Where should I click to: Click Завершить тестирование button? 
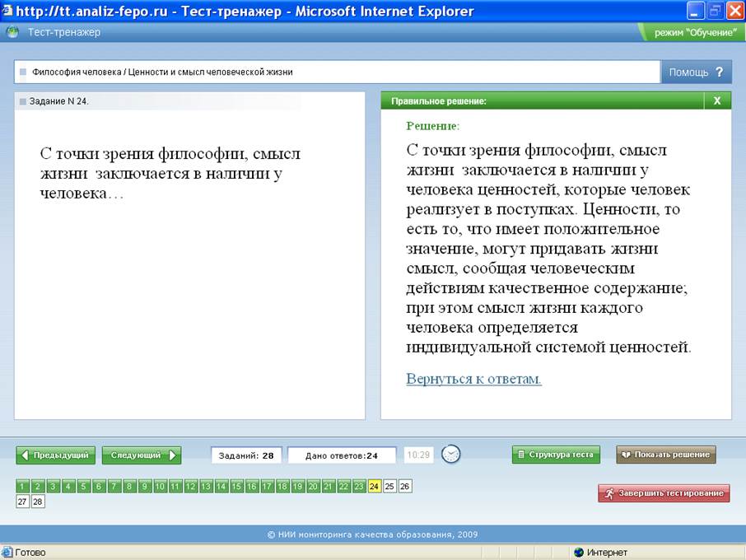[664, 493]
